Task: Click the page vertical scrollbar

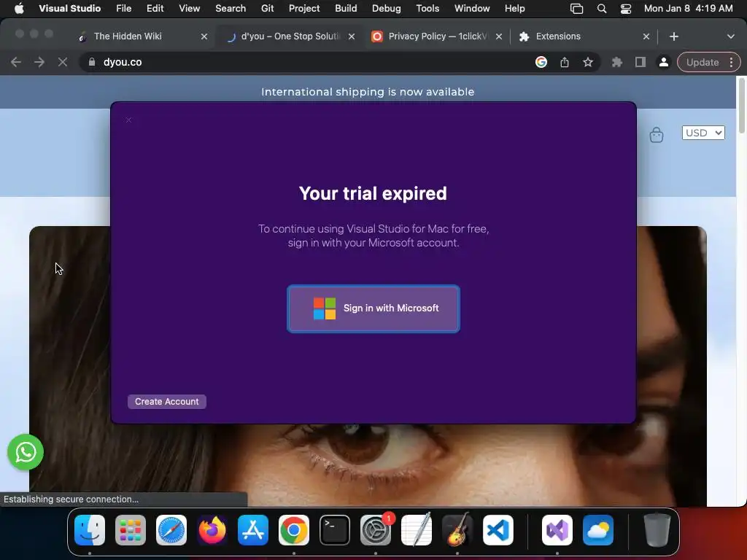Action: tap(742, 106)
